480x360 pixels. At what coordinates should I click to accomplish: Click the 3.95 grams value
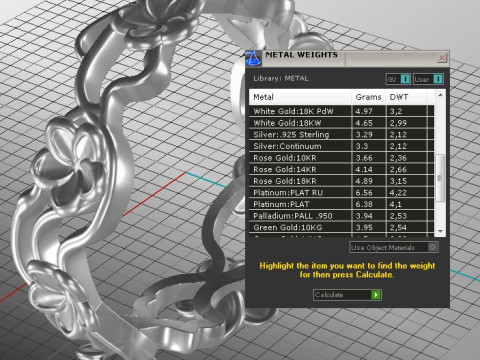[x=364, y=228]
